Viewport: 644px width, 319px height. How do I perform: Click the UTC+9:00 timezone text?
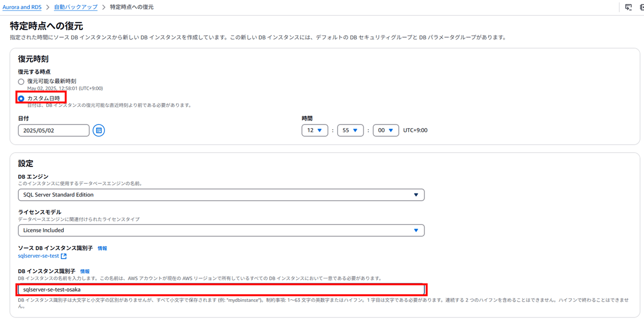click(x=415, y=130)
